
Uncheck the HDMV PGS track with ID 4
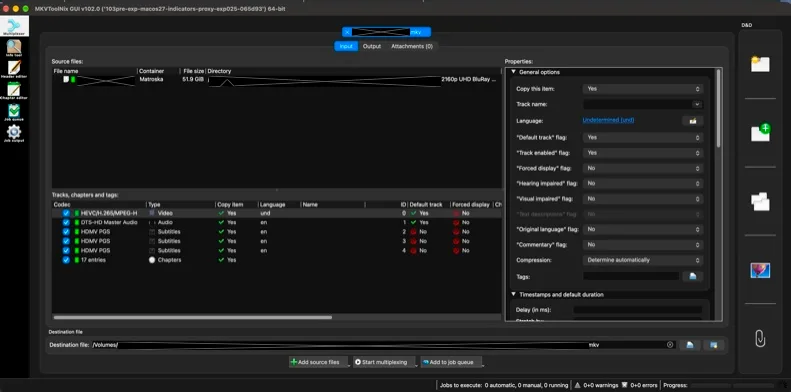(x=66, y=251)
